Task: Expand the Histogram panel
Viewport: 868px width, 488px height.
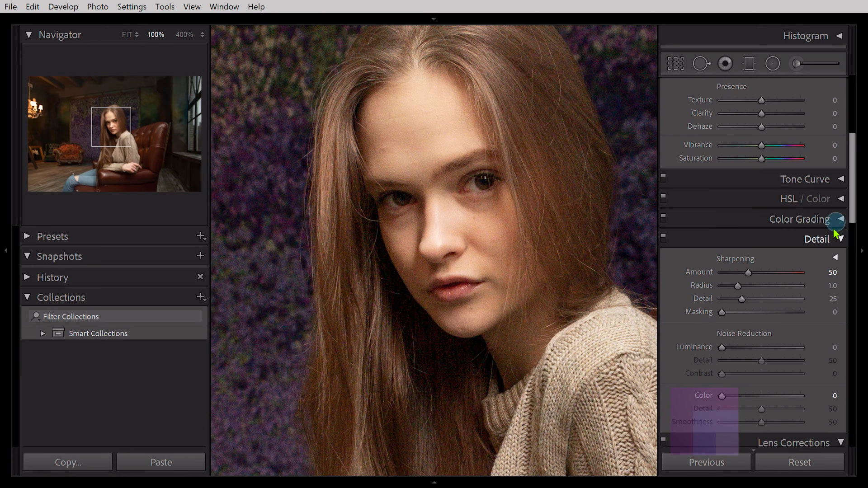Action: (x=839, y=36)
